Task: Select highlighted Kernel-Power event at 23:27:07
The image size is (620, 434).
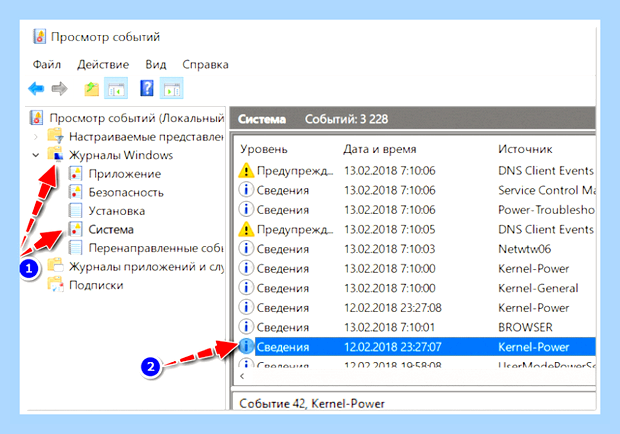Action: click(x=417, y=347)
